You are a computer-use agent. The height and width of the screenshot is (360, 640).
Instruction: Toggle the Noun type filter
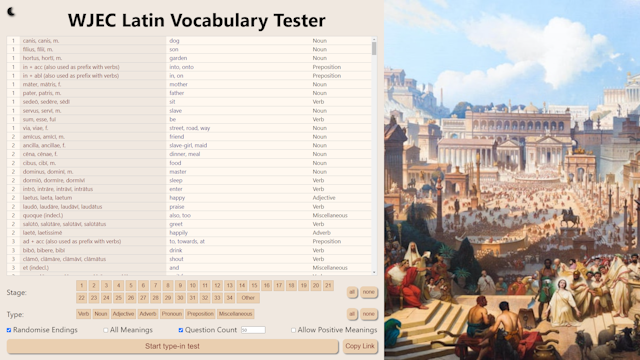(100, 314)
